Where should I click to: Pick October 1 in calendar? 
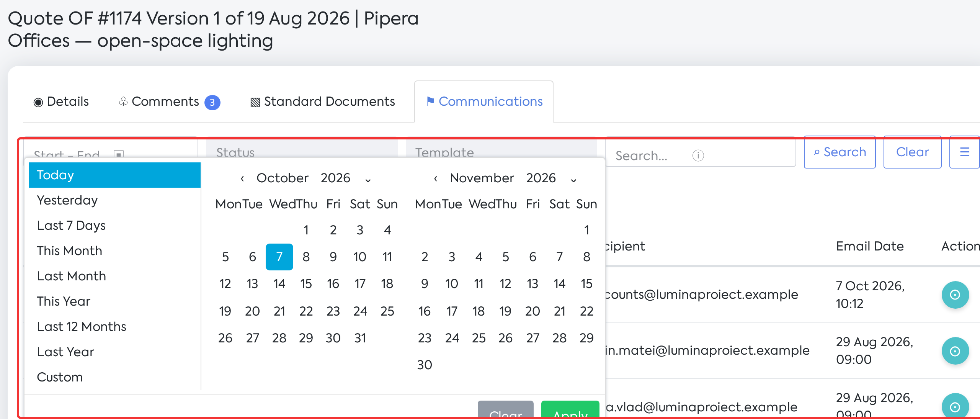point(306,230)
